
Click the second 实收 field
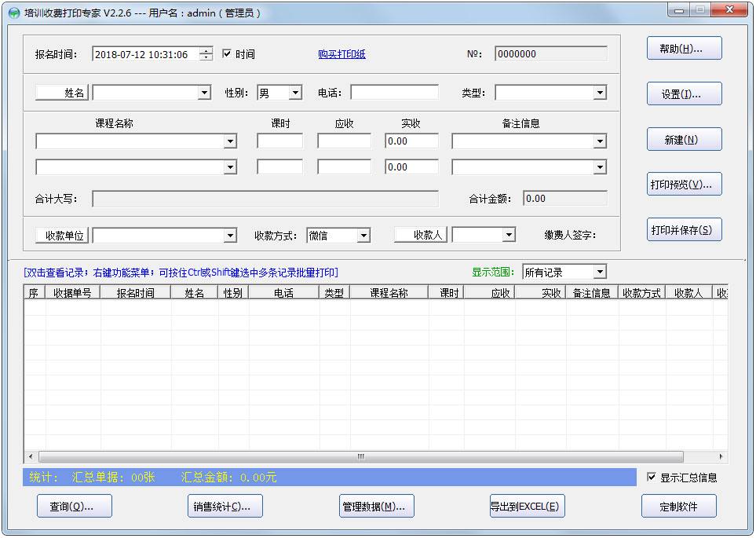411,167
